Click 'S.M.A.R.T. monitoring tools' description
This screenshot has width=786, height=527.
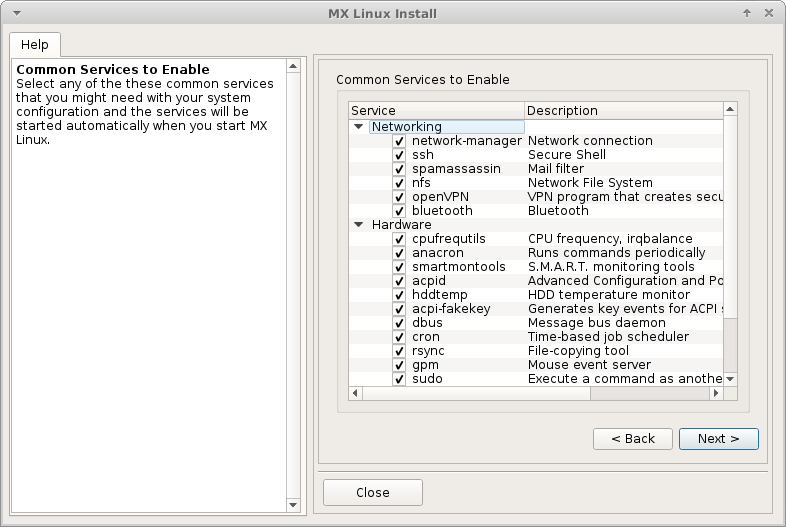611,267
